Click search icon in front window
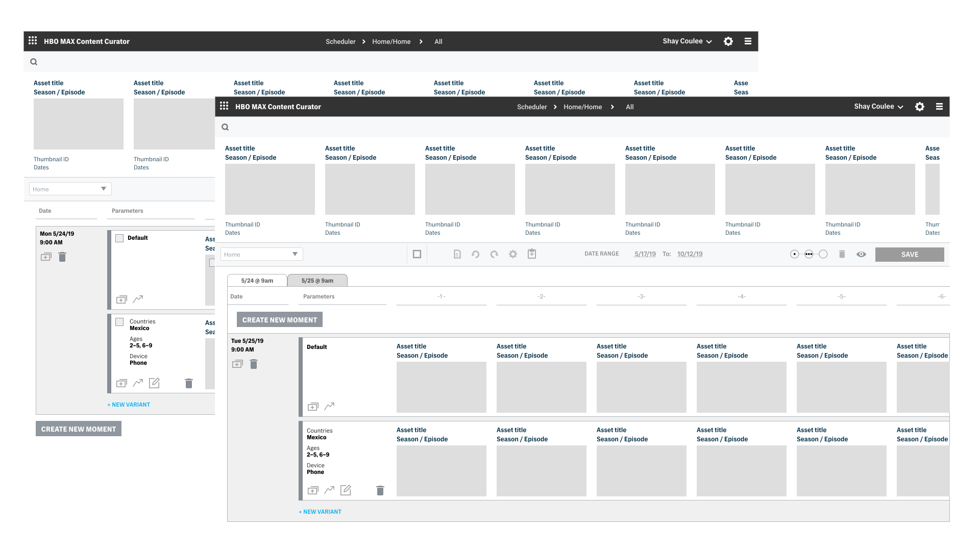Image resolution: width=980 pixels, height=551 pixels. 225,127
